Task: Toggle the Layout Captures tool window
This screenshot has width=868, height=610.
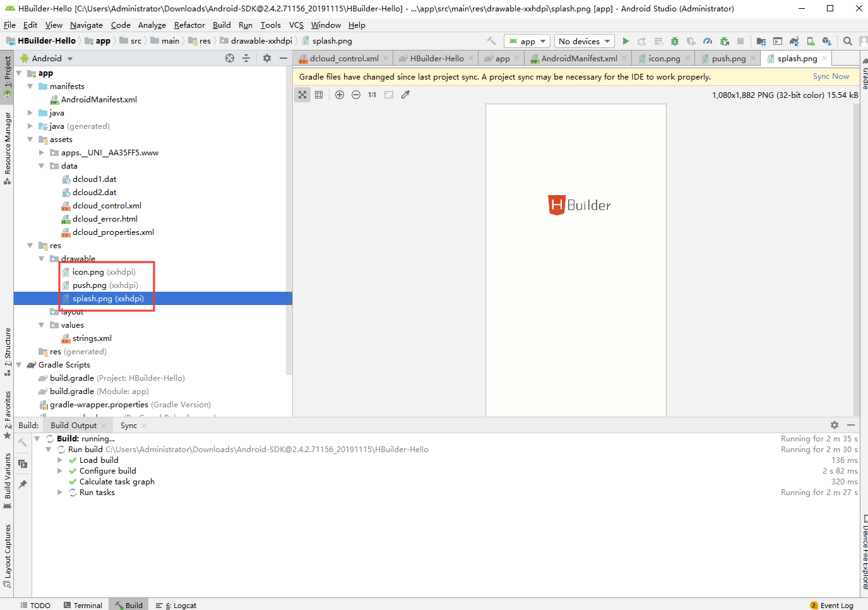Action: 7,556
